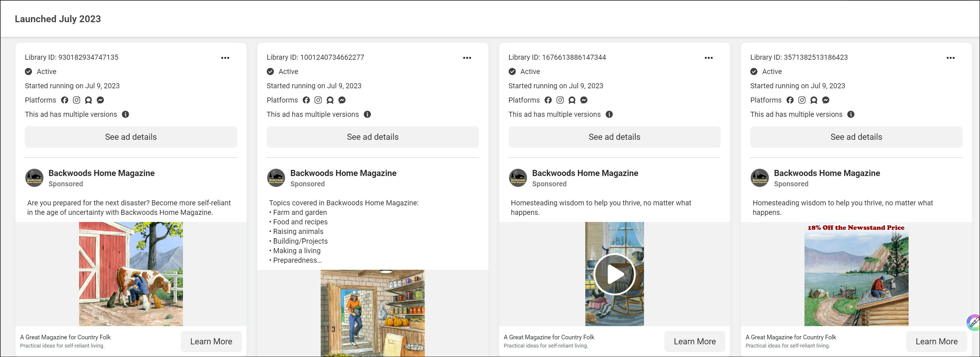980x357 pixels.
Task: Click Facebook platform icon in ad 930182934747135
Action: tap(65, 100)
